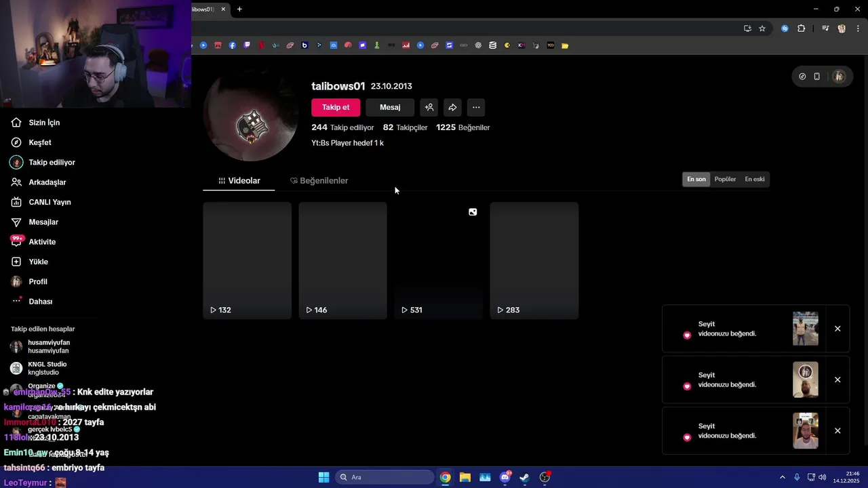Viewport: 868px width, 488px height.
Task: Open the three-dot profile options menu
Action: (x=476, y=107)
